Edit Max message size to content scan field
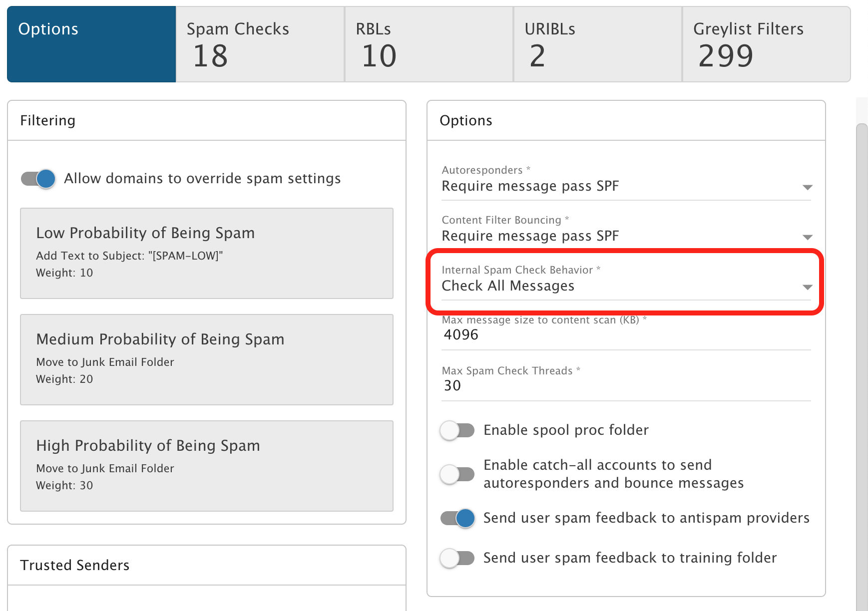This screenshot has height=611, width=868. tap(626, 334)
